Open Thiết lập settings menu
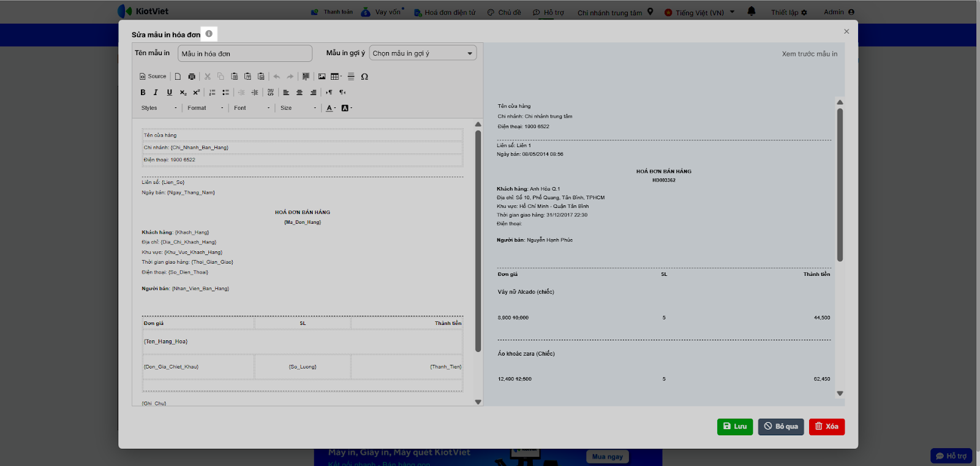980x466 pixels. (789, 12)
